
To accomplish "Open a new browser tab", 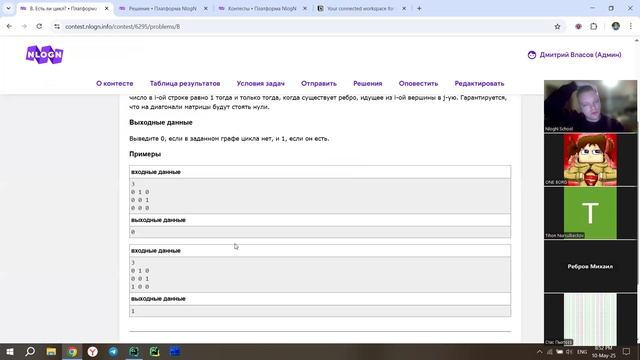I will (419, 9).
